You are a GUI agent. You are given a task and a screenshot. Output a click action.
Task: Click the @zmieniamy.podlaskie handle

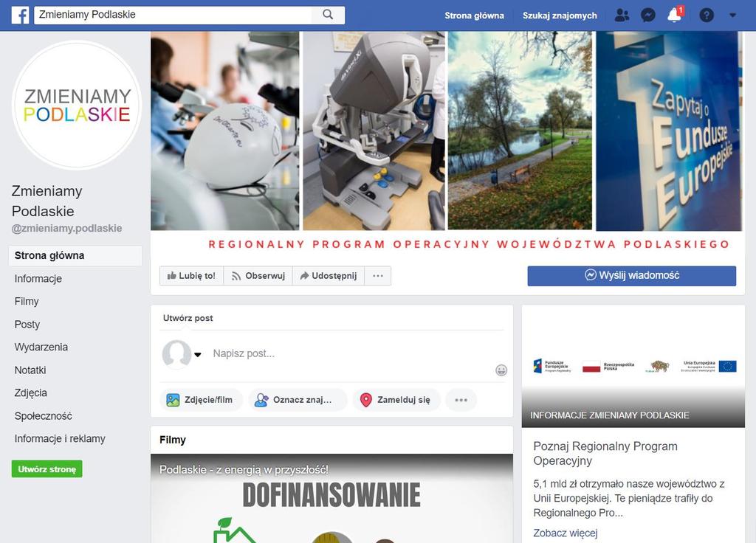pos(66,229)
